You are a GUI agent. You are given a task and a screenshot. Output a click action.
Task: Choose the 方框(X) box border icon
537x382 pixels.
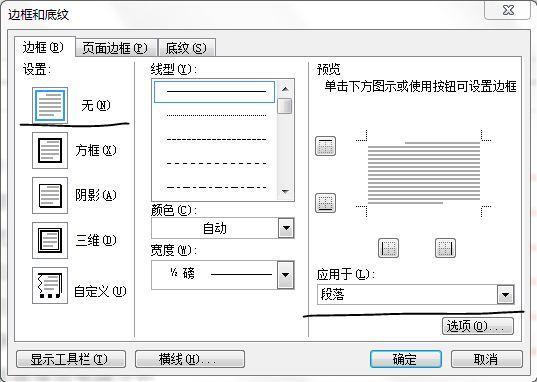pos(50,150)
